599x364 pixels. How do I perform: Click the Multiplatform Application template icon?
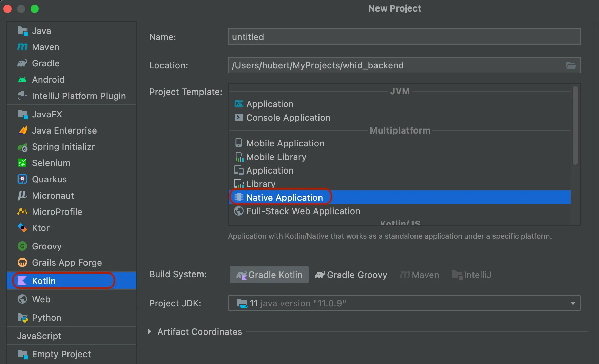click(x=239, y=170)
